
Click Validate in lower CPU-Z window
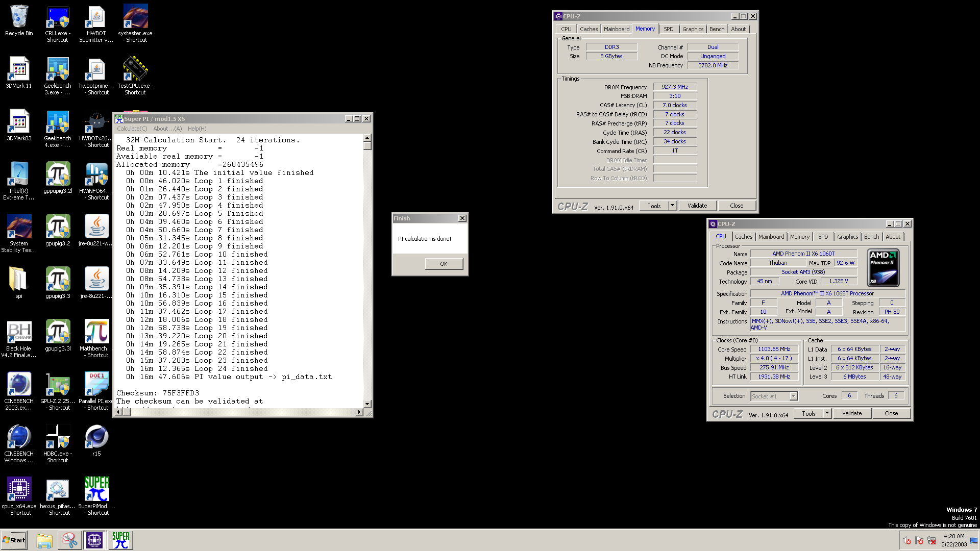point(852,413)
